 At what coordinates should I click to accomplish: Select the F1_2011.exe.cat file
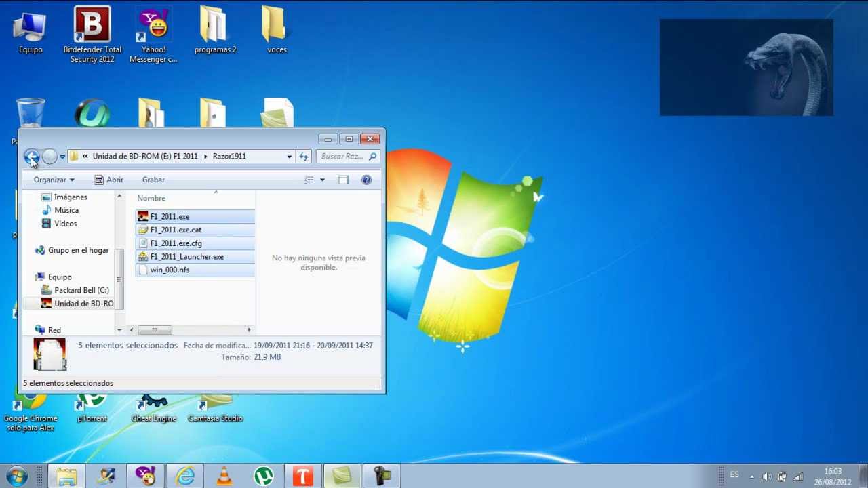(195, 230)
